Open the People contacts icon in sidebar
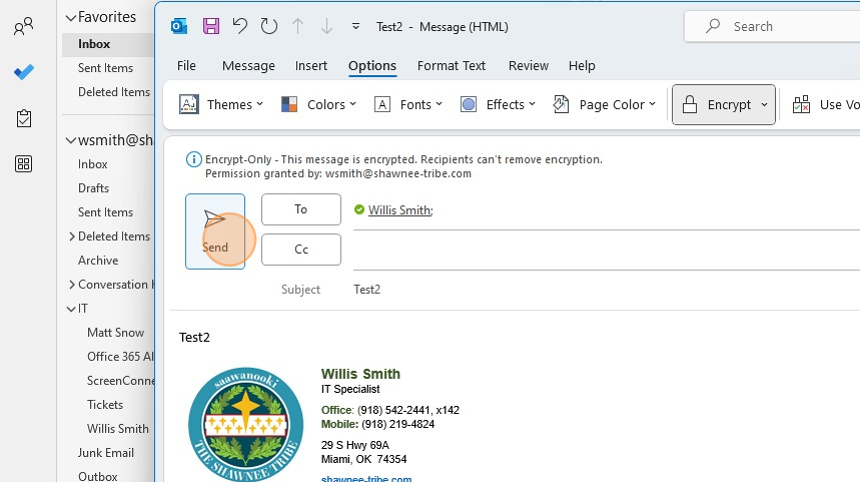860x482 pixels. point(24,26)
